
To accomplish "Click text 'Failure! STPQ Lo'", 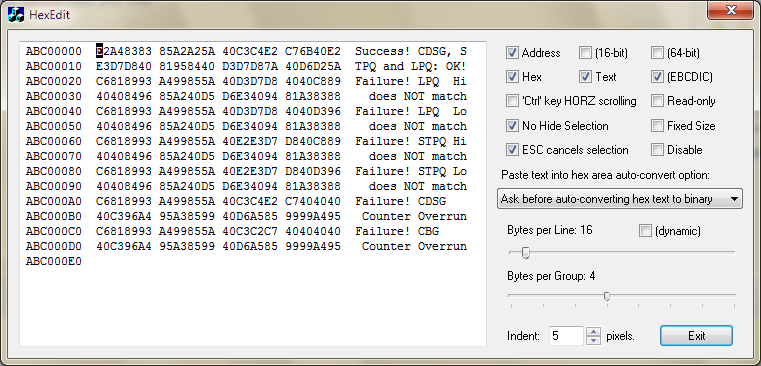I will tap(411, 171).
